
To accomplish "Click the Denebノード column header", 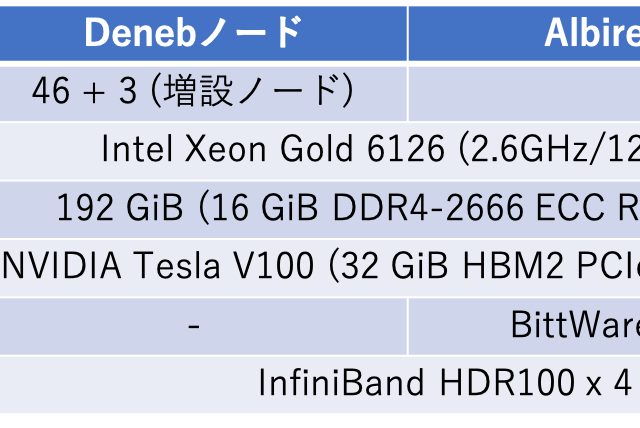I will click(x=192, y=33).
